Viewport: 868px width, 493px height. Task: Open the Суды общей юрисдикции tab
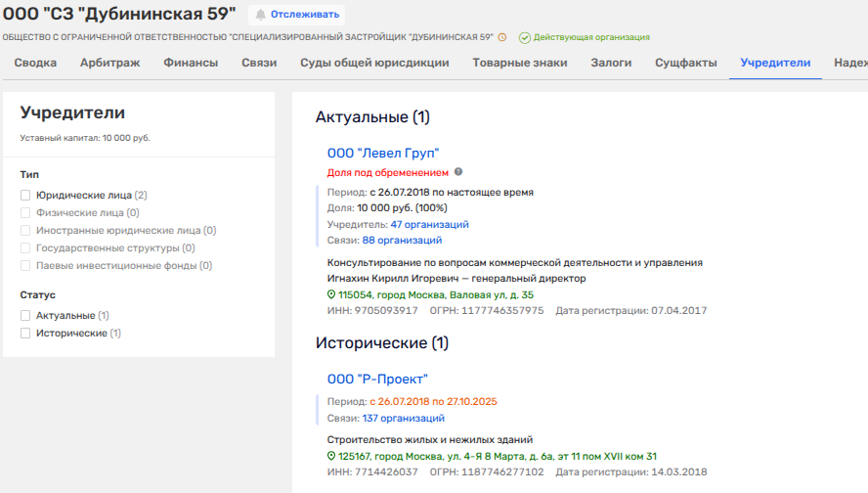(360, 63)
